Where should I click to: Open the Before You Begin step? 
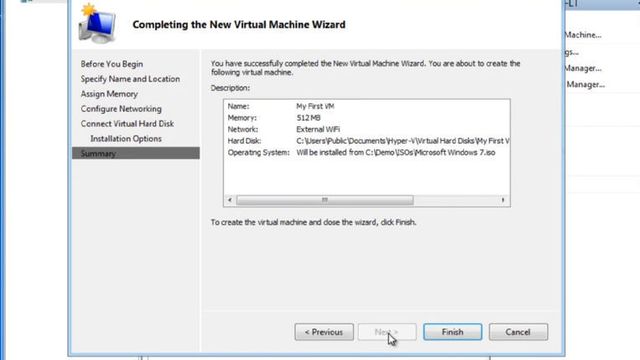(112, 64)
